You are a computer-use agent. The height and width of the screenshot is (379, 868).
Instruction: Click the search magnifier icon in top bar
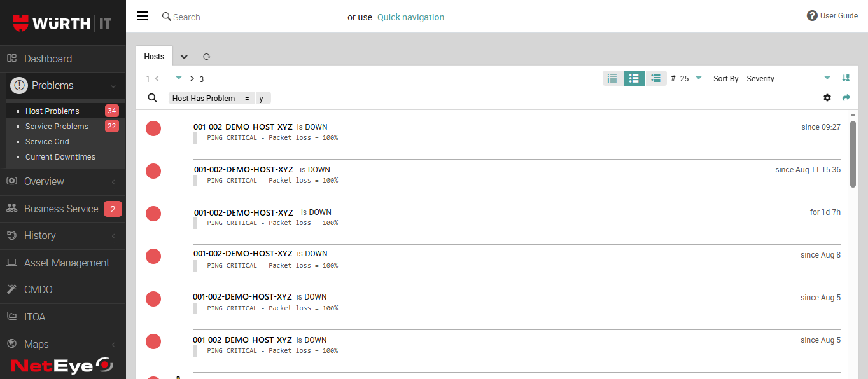point(166,17)
